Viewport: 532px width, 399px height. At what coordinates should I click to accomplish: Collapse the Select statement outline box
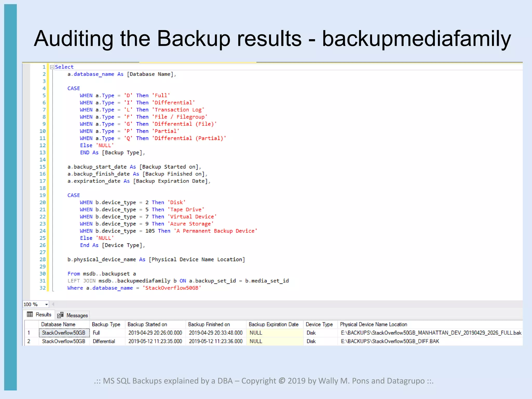(52, 67)
